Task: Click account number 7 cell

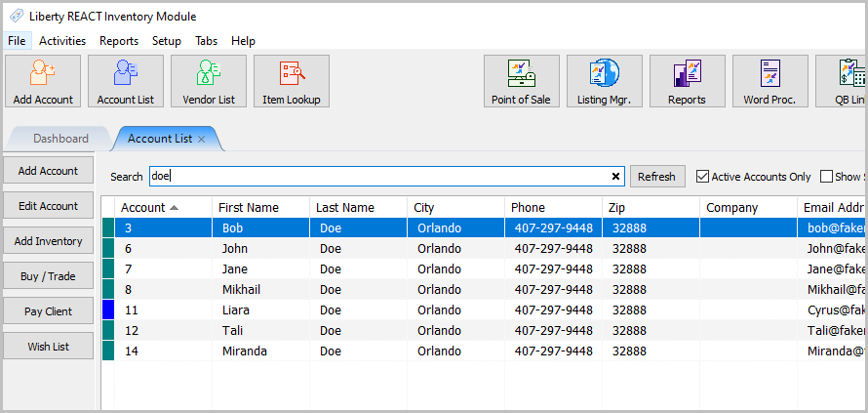Action: (163, 268)
